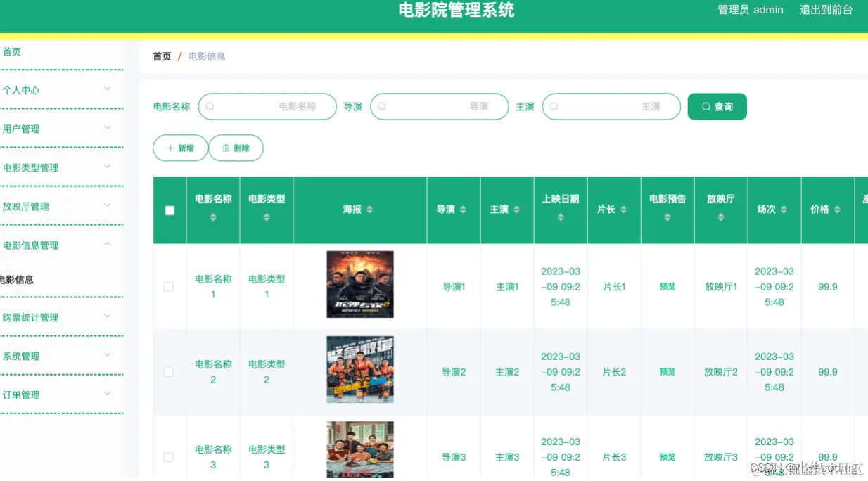Viewport: 868px width, 481px height.
Task: Click the 电影信息 breadcrumb link
Action: click(206, 56)
